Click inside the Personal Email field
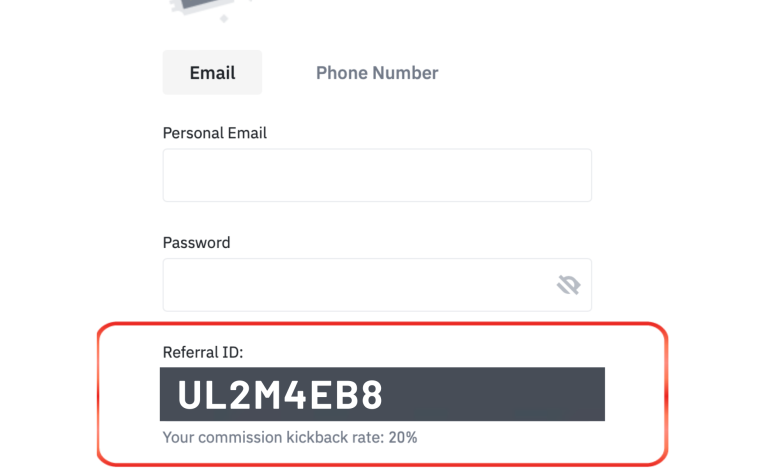Image resolution: width=780 pixels, height=470 pixels. 377,175
